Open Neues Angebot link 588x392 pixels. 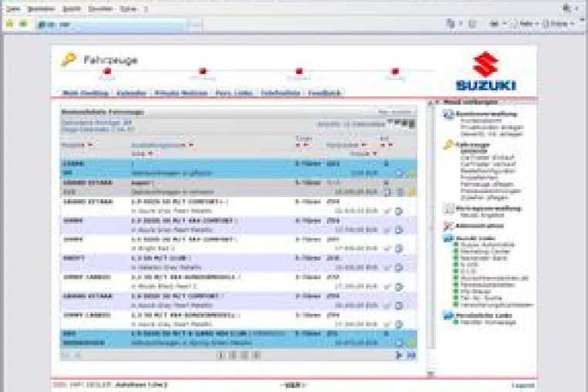482,215
